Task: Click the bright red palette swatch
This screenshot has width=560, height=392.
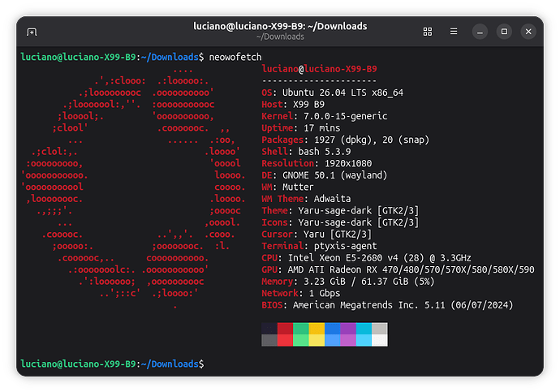Action: 285,340
